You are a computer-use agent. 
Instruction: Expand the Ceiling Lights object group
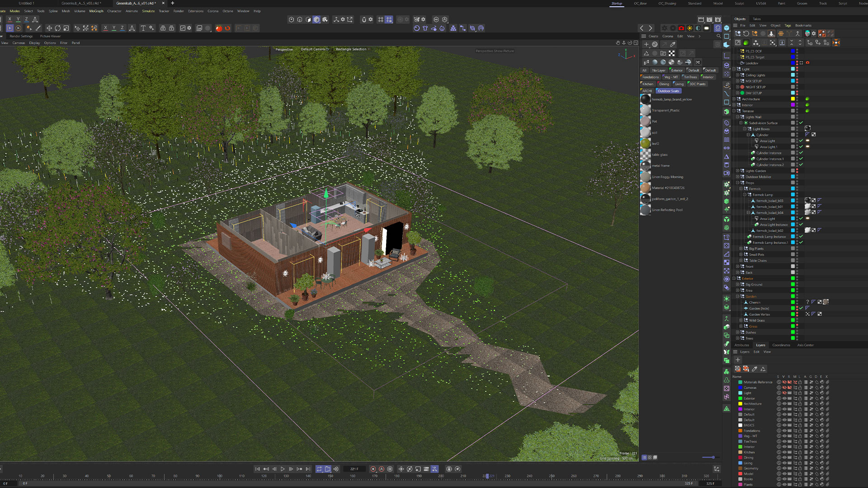(x=737, y=75)
